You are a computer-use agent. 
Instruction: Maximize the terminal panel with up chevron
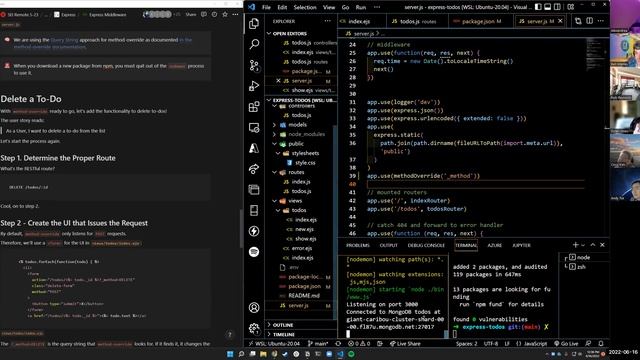[x=593, y=245]
